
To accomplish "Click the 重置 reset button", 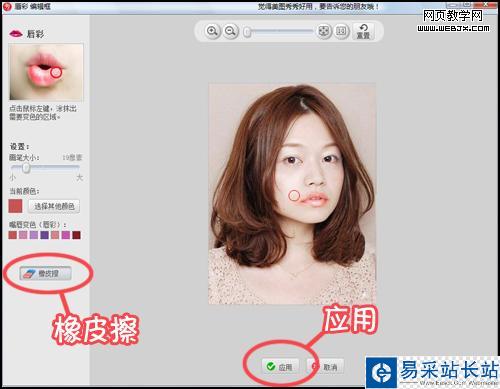I will (x=363, y=31).
